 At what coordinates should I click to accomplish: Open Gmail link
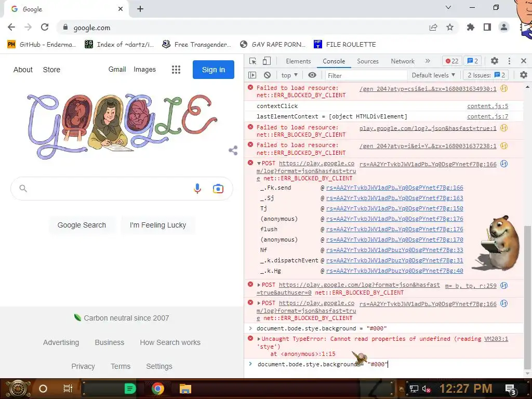(x=117, y=70)
